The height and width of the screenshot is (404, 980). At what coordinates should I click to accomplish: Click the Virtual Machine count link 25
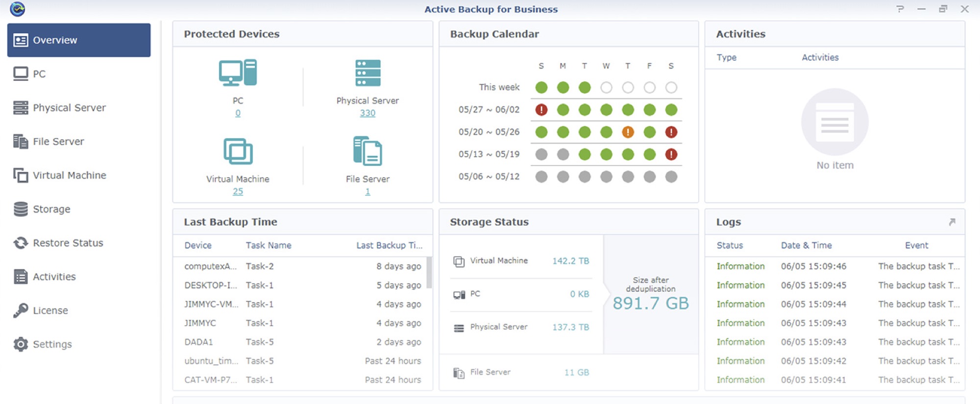pos(238,191)
